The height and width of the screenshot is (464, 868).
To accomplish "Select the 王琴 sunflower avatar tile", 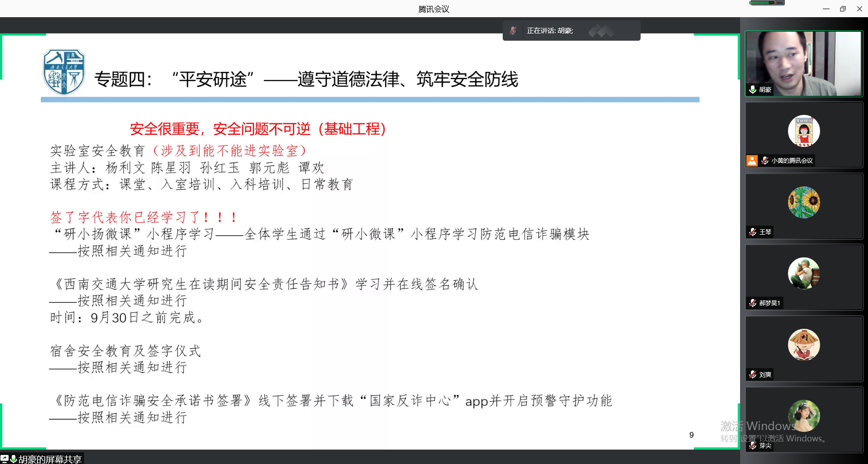I will click(x=804, y=202).
